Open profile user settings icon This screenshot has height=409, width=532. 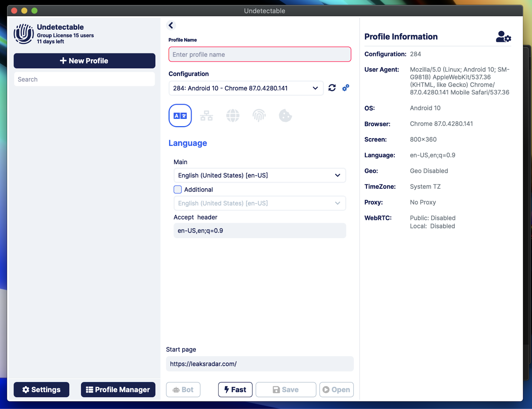click(x=503, y=37)
